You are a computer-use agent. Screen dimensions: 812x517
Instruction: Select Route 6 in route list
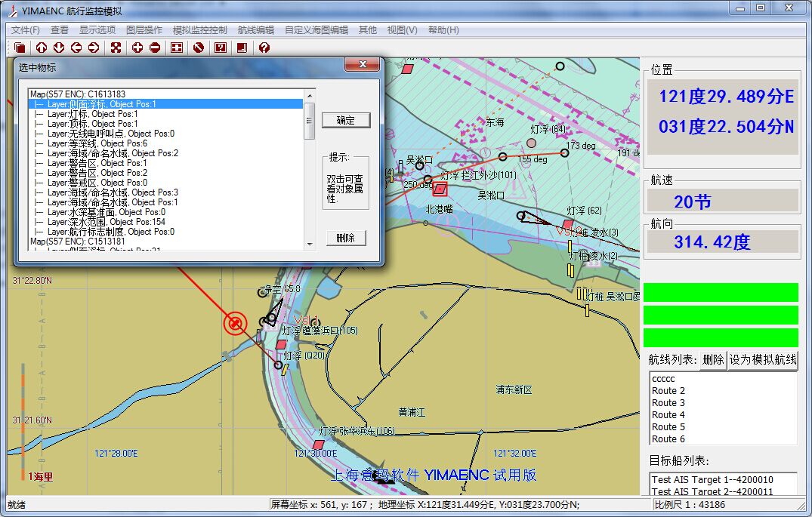(723, 439)
